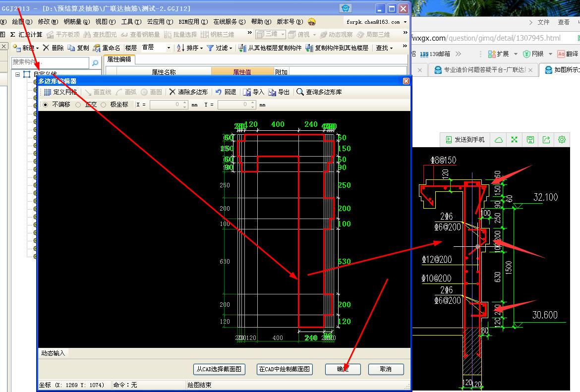Screen dimensions: 580x392
Task: Click the 回退 undo icon
Action: (x=219, y=92)
